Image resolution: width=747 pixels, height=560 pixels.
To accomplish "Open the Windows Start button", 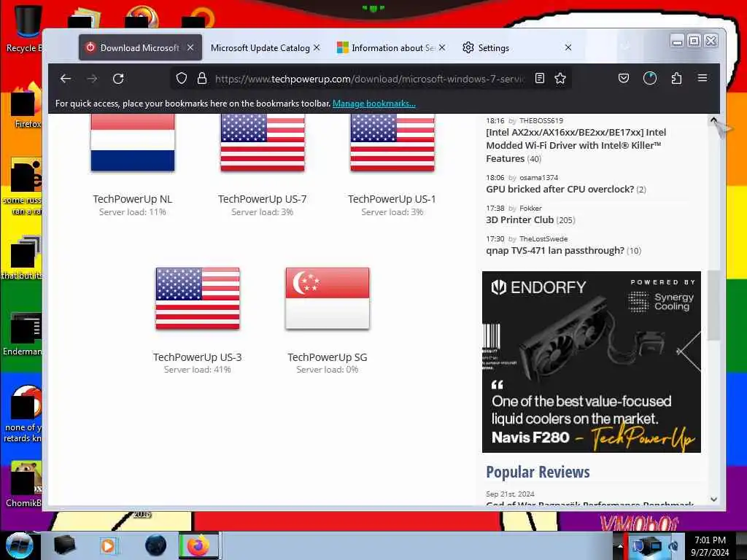I will point(18,545).
